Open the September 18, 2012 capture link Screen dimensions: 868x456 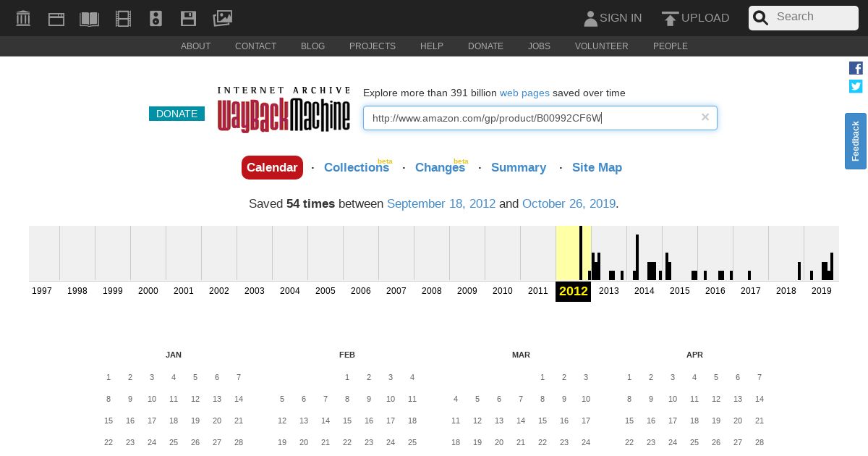coord(441,204)
